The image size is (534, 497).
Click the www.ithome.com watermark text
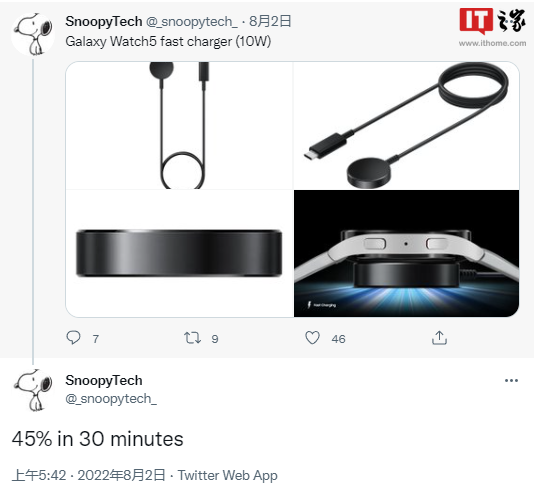tap(492, 43)
